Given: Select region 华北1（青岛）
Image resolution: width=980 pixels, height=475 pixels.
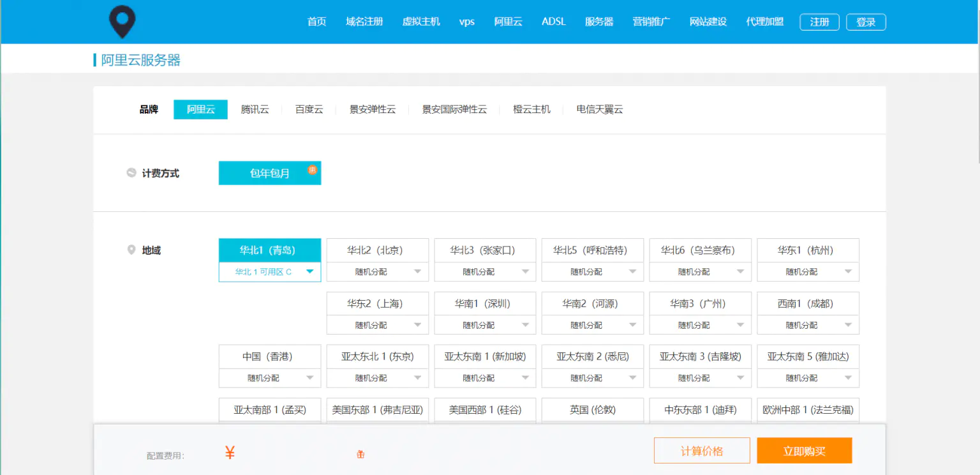Looking at the screenshot, I should (270, 250).
